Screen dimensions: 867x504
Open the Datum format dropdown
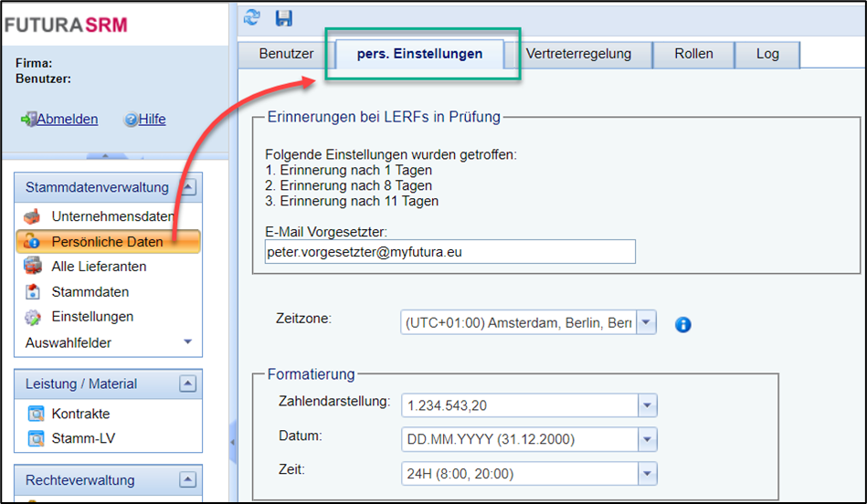(646, 439)
